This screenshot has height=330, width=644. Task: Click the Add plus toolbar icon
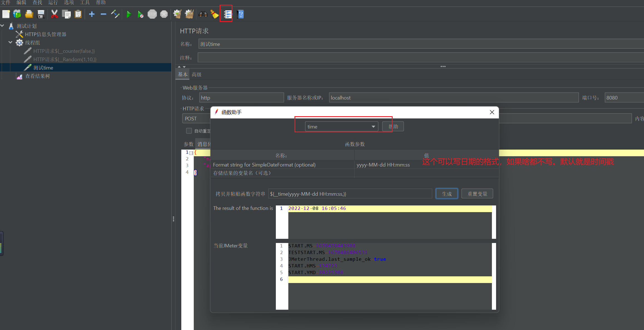tap(92, 14)
